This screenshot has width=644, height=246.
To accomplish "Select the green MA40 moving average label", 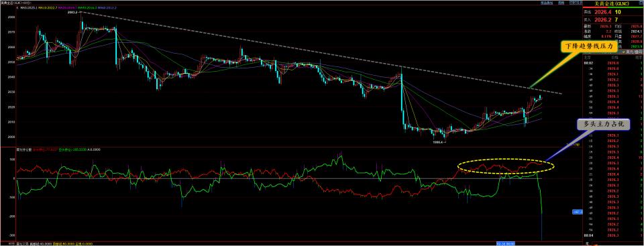I will tap(87, 7).
